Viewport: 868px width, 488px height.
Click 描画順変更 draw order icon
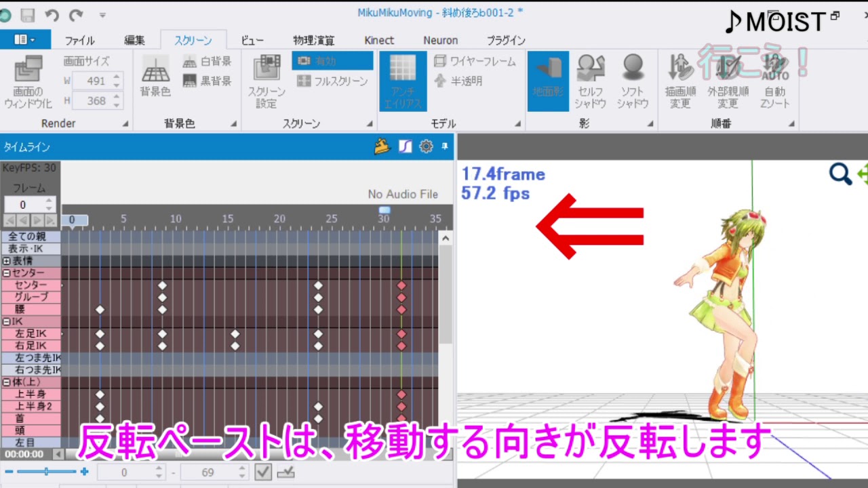[680, 82]
